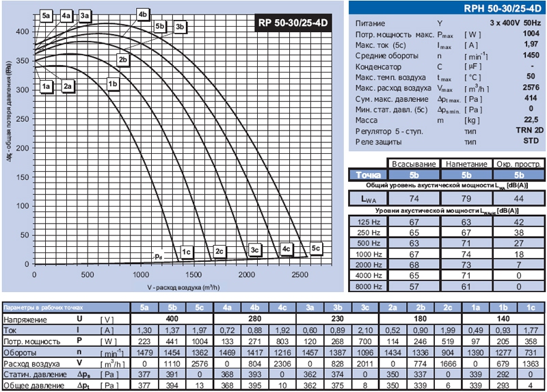Select the 3c marker on the chart
This screenshot has width=547, height=392.
coord(254,250)
